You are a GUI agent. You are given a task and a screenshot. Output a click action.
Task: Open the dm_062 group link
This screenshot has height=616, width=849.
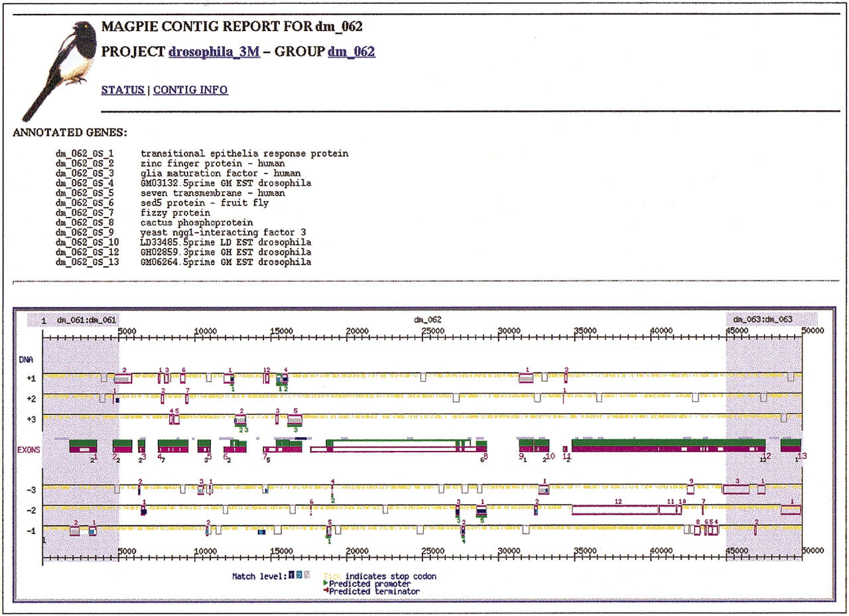[x=351, y=52]
